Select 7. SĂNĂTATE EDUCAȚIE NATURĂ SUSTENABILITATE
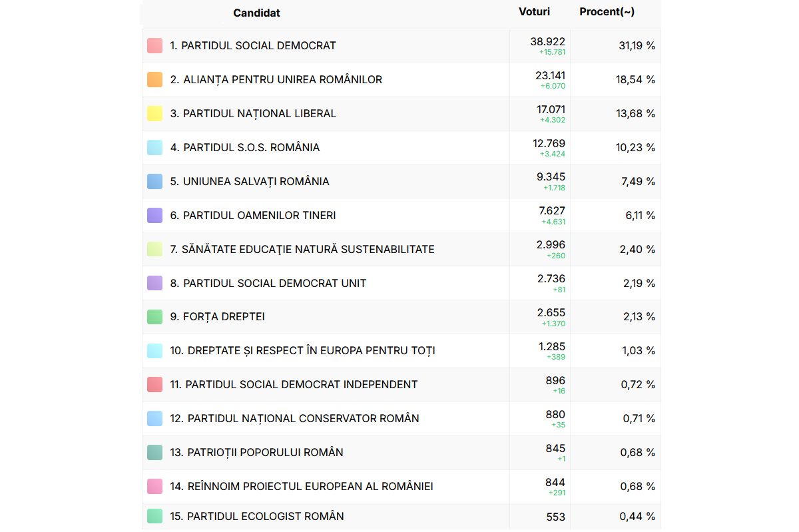The image size is (799, 532). pyautogui.click(x=401, y=250)
